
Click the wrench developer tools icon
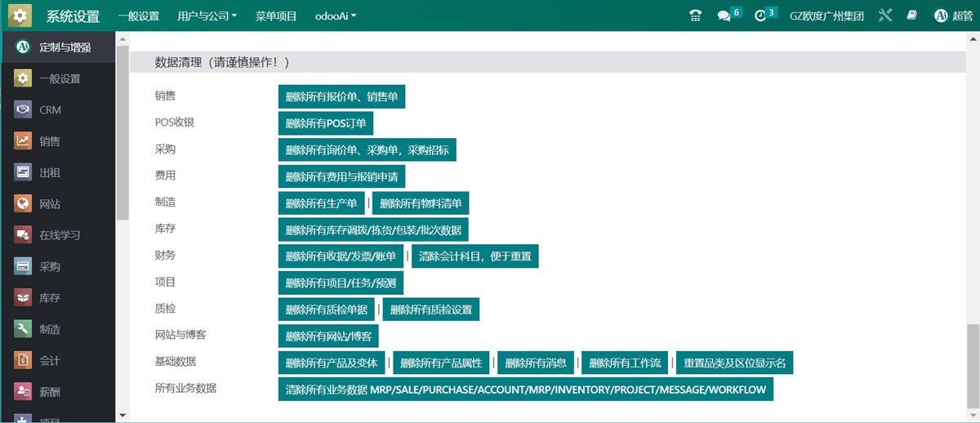click(x=885, y=16)
